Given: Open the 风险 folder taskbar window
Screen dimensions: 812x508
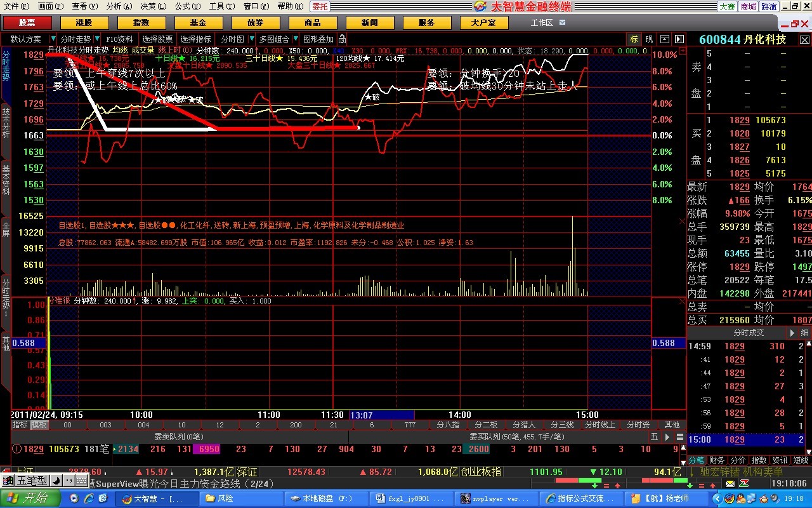Looking at the screenshot, I should tap(241, 498).
